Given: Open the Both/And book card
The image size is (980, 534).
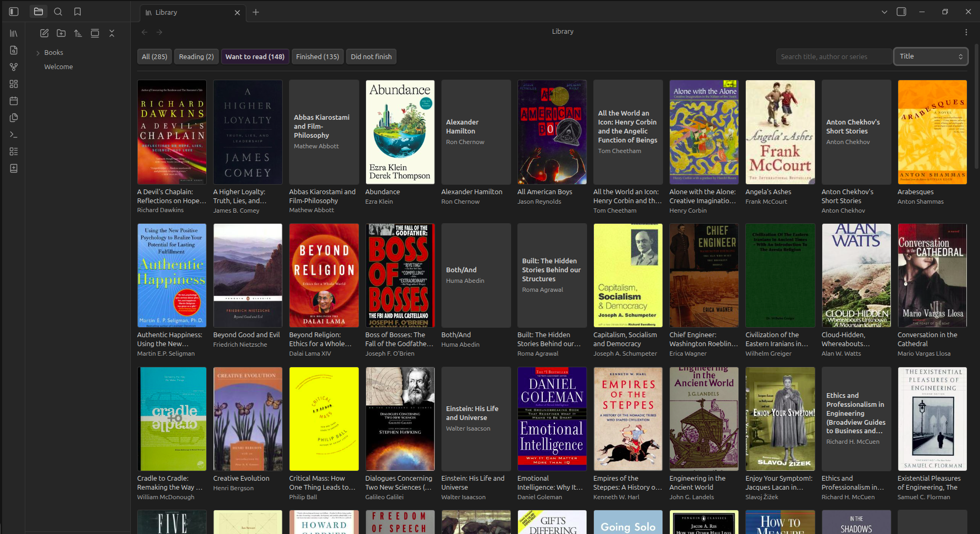Looking at the screenshot, I should (x=476, y=275).
